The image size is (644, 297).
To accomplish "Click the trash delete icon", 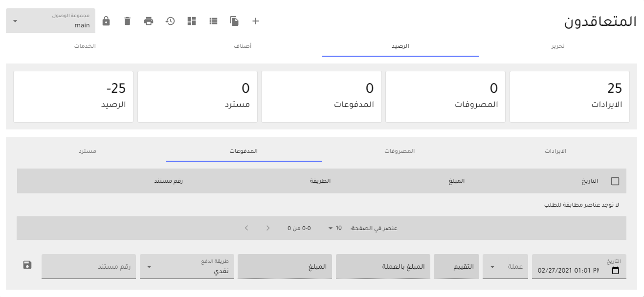I will coord(127,21).
